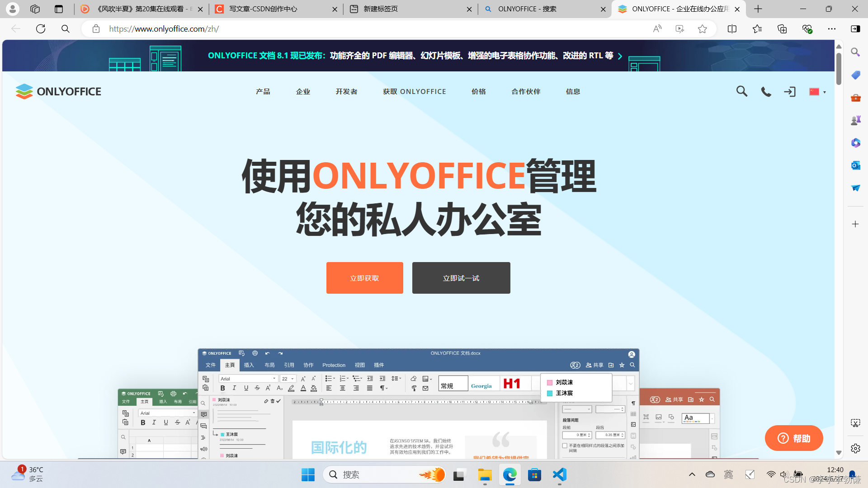Click the orange 帮助 help button
The image size is (868, 488).
[x=794, y=438]
